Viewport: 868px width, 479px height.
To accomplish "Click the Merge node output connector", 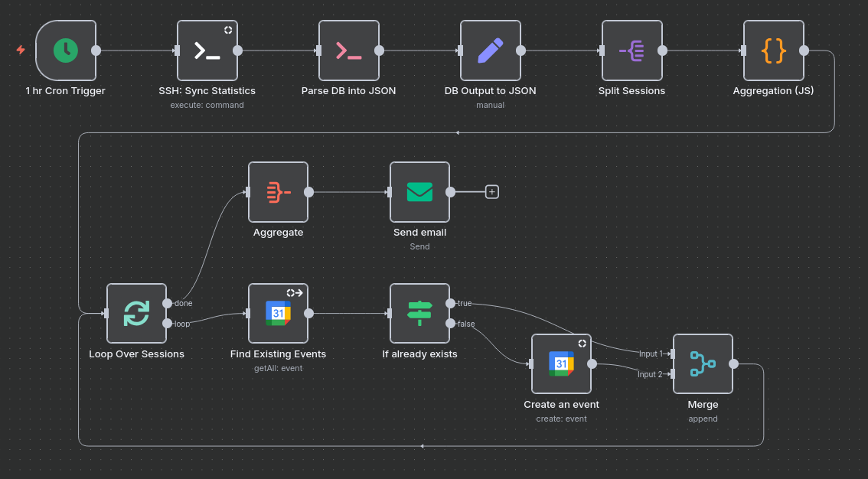I will tap(733, 363).
